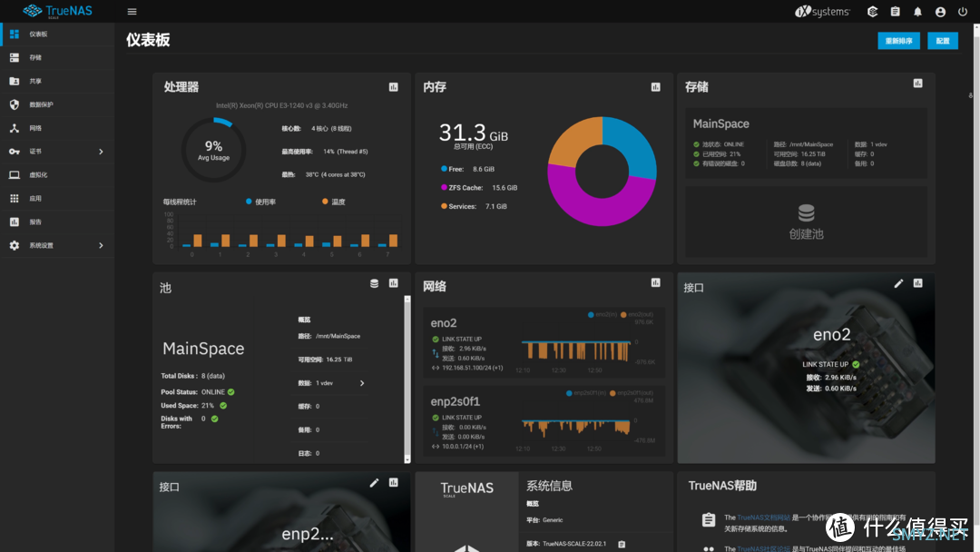The height and width of the screenshot is (552, 980).
Task: Expand the 系统设置 submenu chevron in the sidebar
Action: coord(102,246)
